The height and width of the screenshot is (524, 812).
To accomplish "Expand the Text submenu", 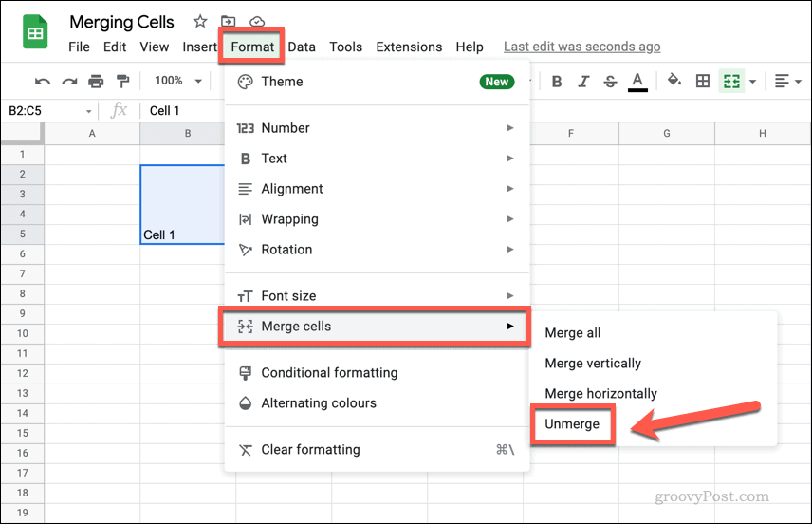I will [x=377, y=159].
